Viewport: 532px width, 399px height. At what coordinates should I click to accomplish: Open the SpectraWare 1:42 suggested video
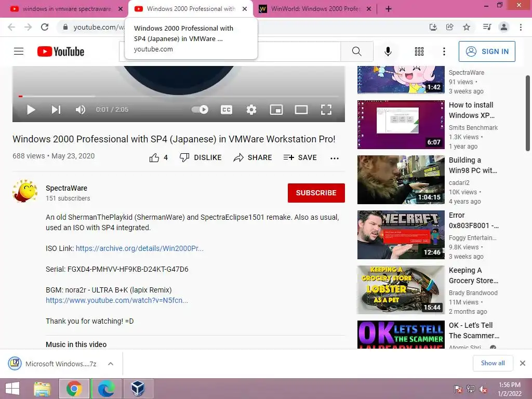(401, 79)
